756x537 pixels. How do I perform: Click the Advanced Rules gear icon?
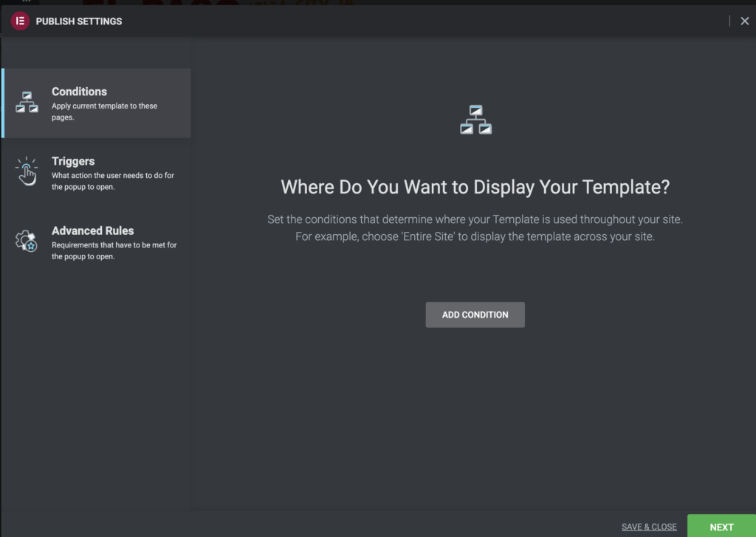click(26, 241)
